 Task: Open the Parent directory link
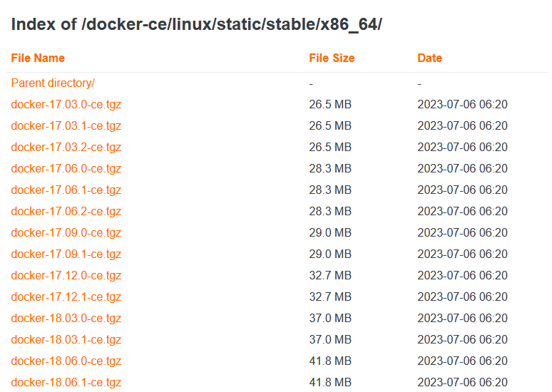coord(53,83)
